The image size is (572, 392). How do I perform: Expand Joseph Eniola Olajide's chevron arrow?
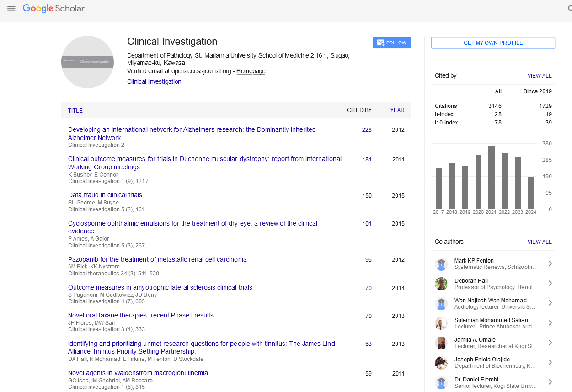(x=551, y=362)
